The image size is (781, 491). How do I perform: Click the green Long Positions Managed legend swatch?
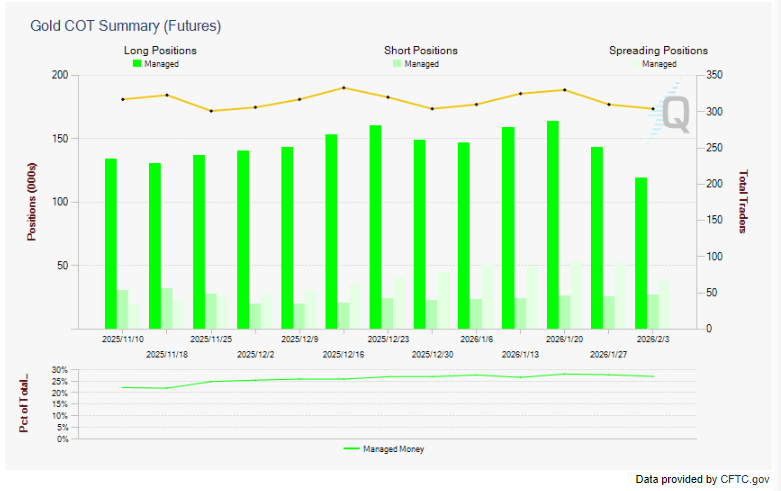click(x=138, y=63)
